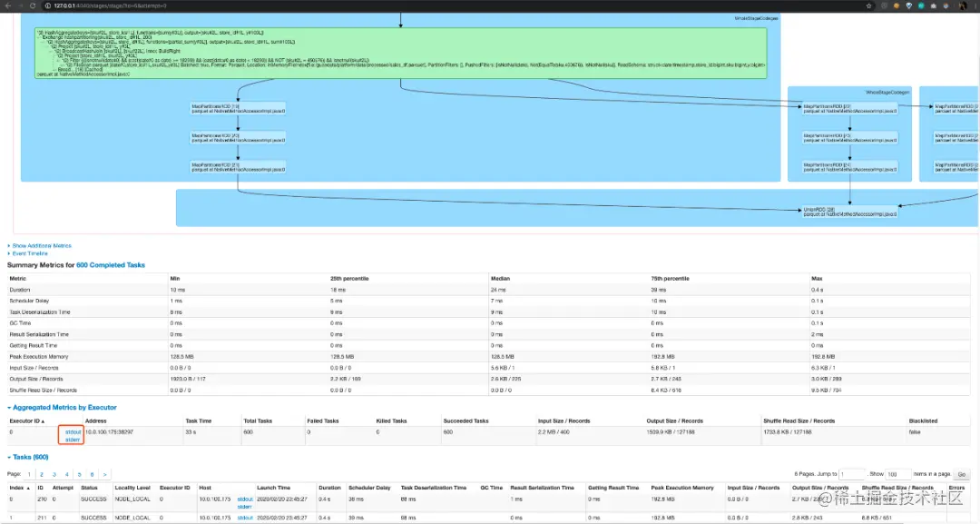Click executor Task Time value 33 s

[191, 432]
